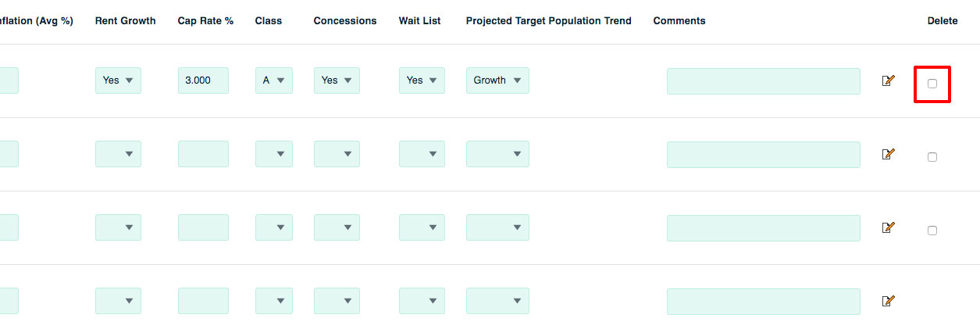
Task: Check the Delete checkbox in first row
Action: click(932, 84)
